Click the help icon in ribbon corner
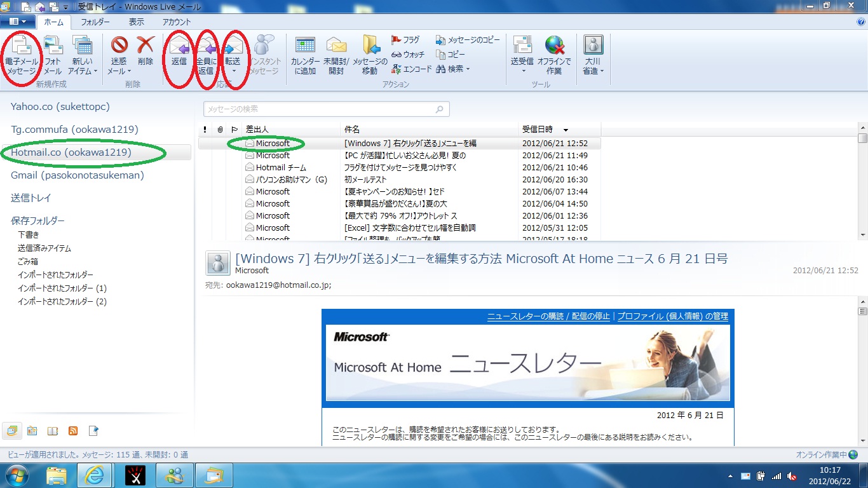This screenshot has height=488, width=868. pyautogui.click(x=861, y=22)
